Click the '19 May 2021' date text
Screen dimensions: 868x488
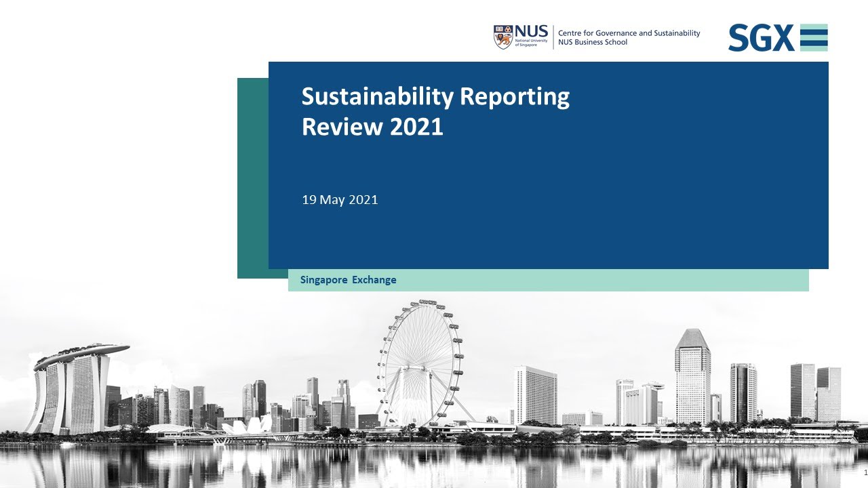coord(340,200)
